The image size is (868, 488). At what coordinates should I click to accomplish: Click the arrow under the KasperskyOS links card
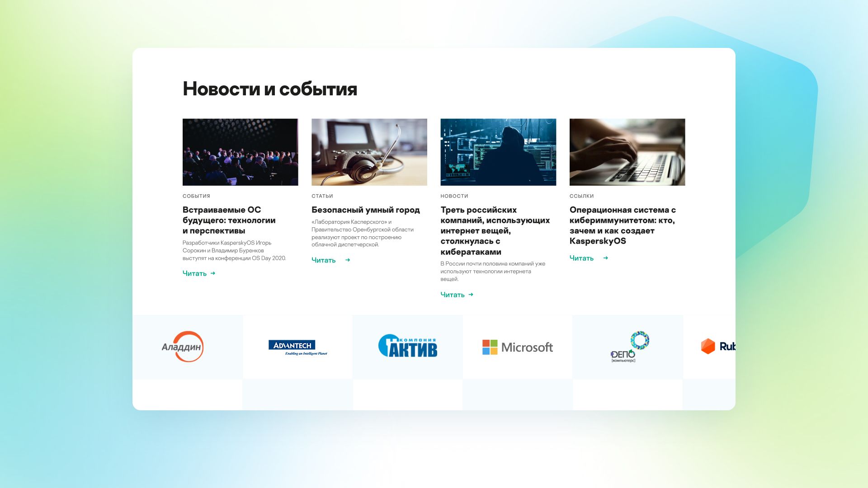pos(606,258)
